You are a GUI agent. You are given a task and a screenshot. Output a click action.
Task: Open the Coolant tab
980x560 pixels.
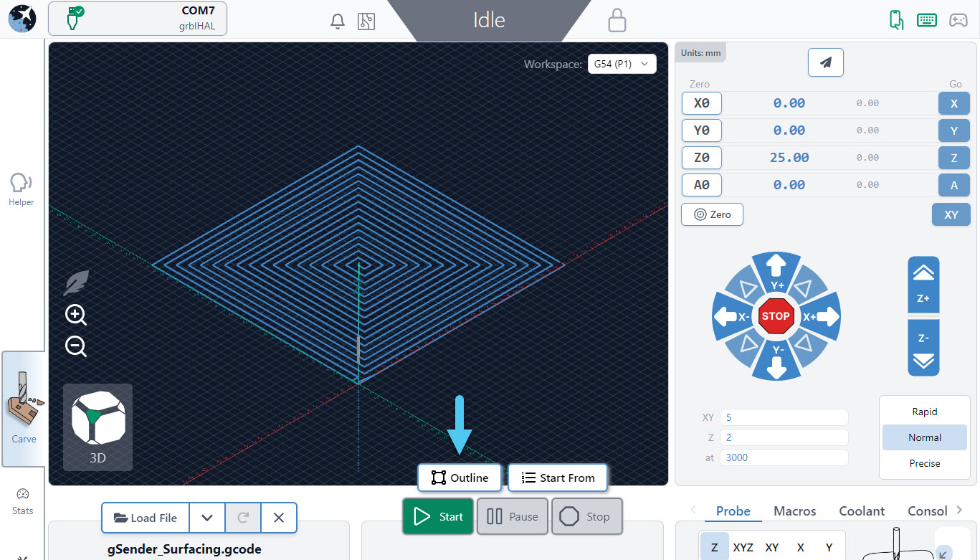[x=862, y=511]
